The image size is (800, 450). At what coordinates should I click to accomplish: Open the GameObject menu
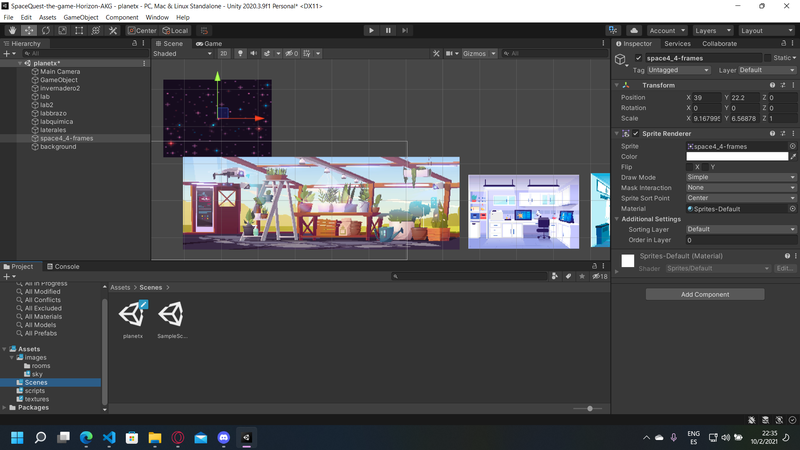pyautogui.click(x=80, y=17)
